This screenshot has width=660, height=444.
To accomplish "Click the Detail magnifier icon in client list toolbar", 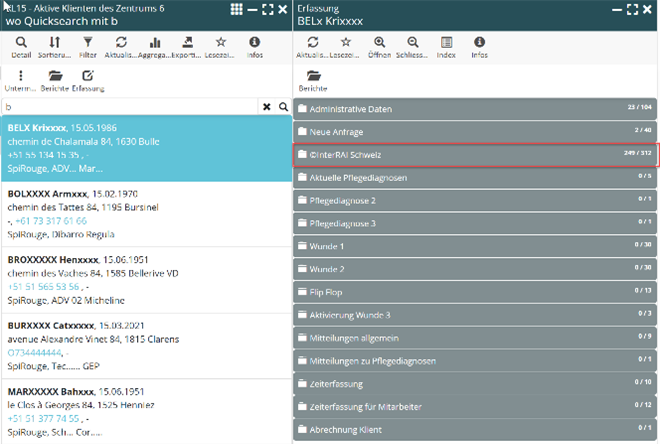I will pyautogui.click(x=21, y=43).
